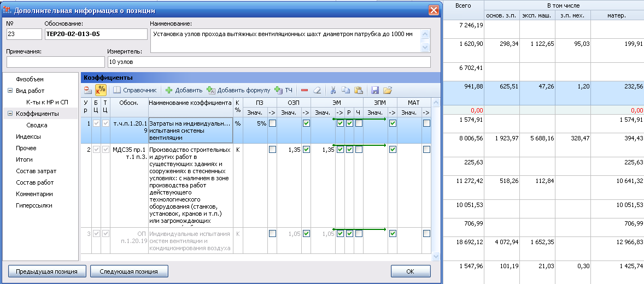
Task: Open Состав работ section
Action: coord(35,182)
